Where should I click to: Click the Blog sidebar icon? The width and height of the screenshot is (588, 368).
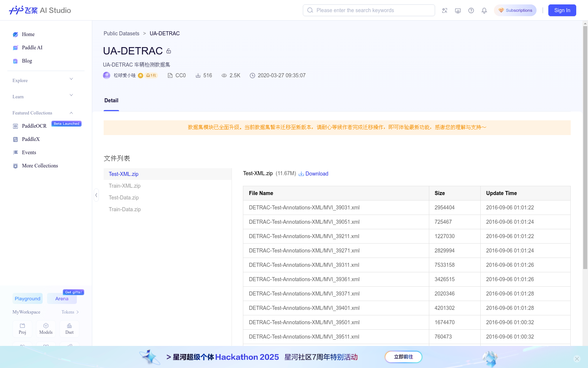[x=15, y=61]
